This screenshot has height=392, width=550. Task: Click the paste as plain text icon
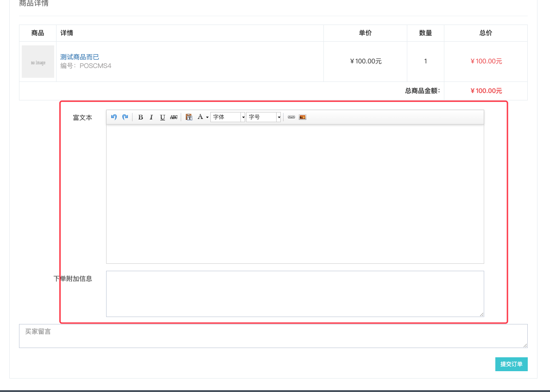click(x=189, y=117)
